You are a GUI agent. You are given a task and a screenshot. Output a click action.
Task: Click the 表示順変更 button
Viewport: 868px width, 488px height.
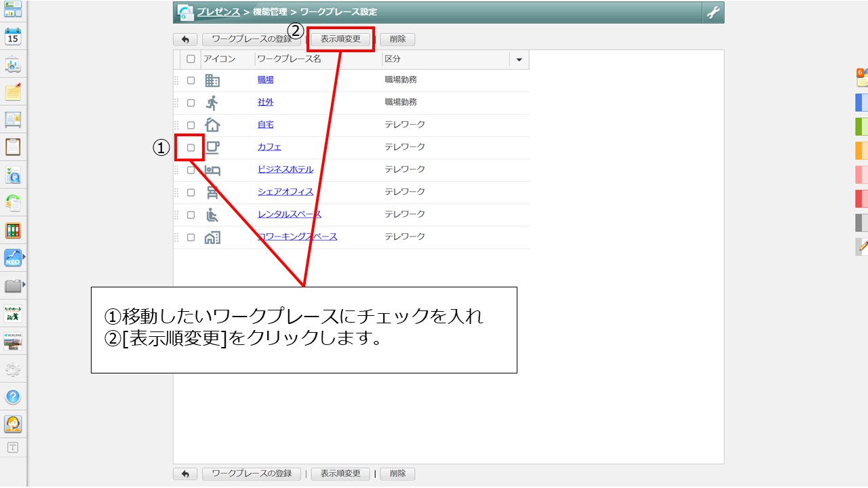pos(340,39)
